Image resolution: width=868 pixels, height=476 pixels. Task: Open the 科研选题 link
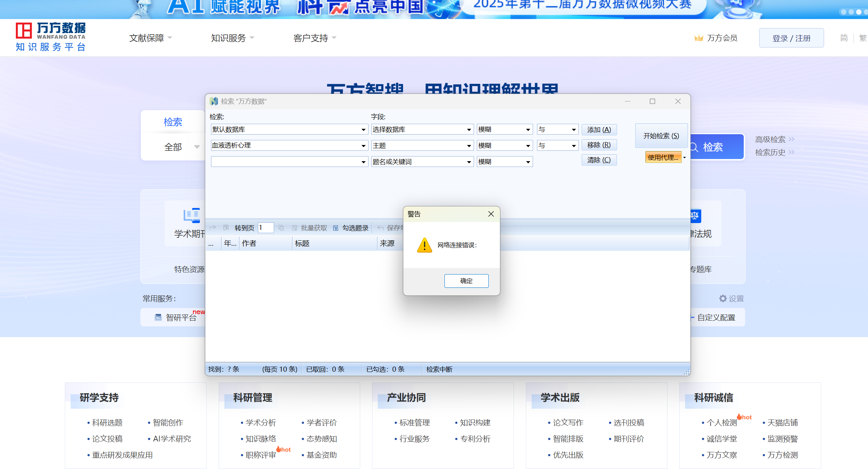coord(107,422)
